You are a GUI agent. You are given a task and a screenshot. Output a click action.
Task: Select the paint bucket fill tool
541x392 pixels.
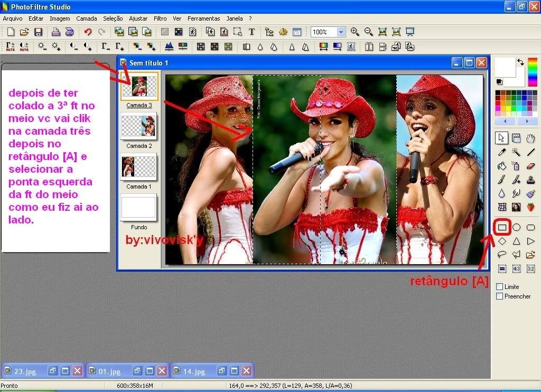502,166
